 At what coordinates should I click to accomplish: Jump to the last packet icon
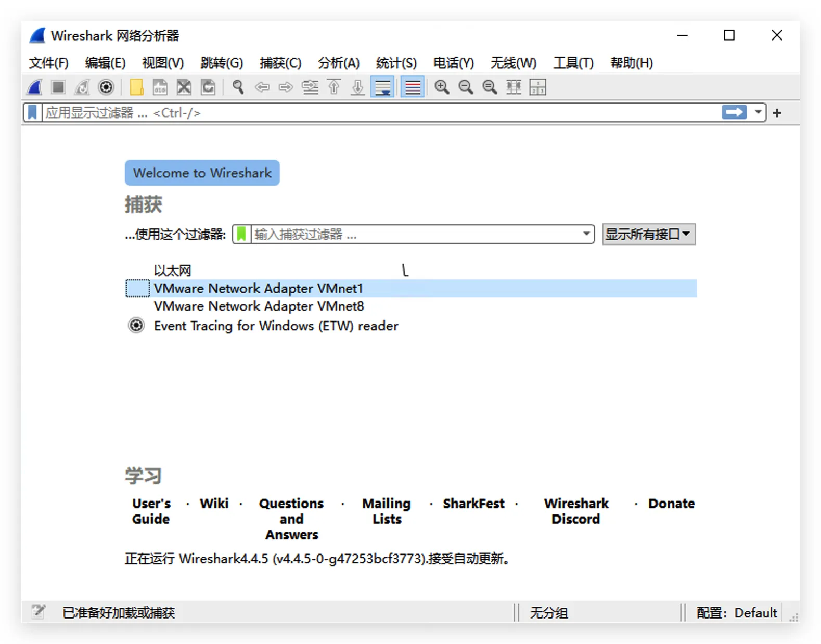point(357,87)
